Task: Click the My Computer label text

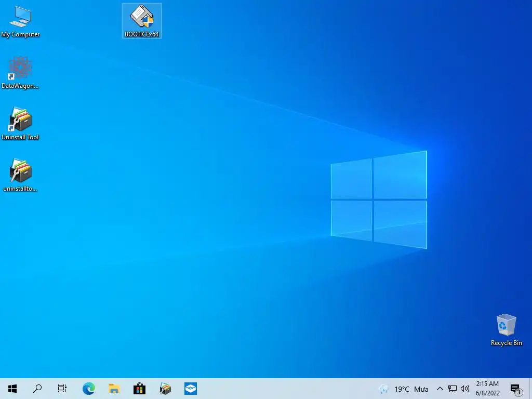Action: tap(20, 34)
